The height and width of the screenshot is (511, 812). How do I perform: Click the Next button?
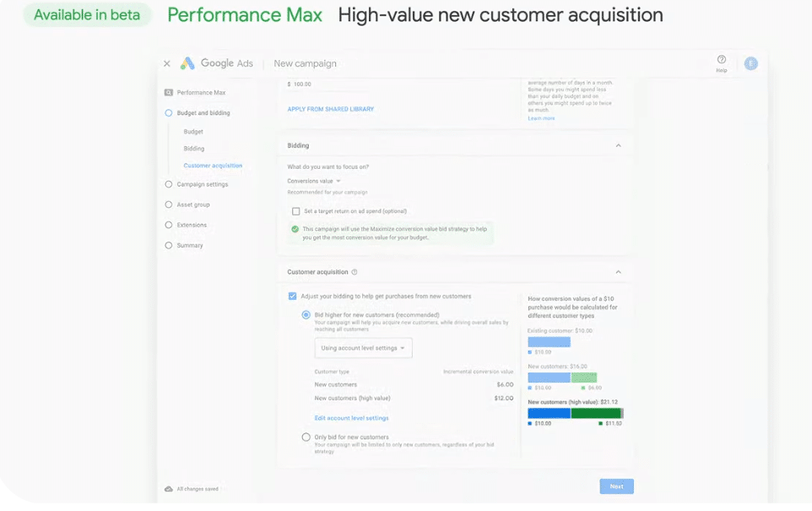pyautogui.click(x=616, y=487)
